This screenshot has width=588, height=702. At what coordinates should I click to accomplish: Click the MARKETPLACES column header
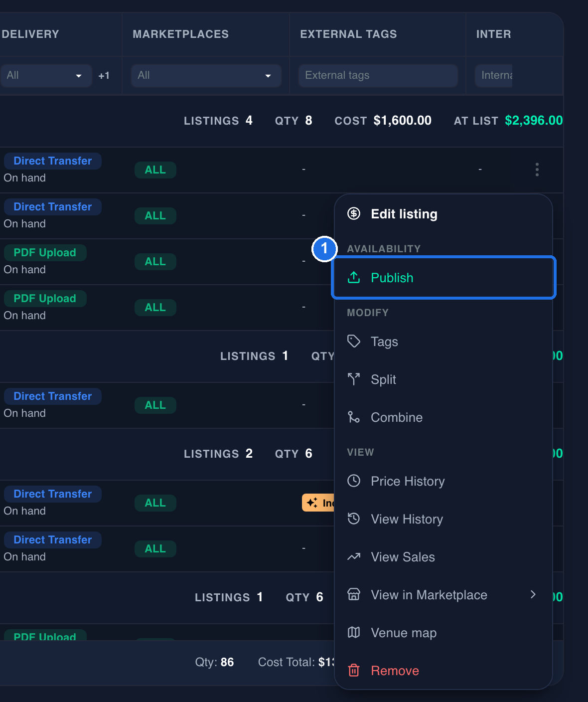[x=181, y=34]
